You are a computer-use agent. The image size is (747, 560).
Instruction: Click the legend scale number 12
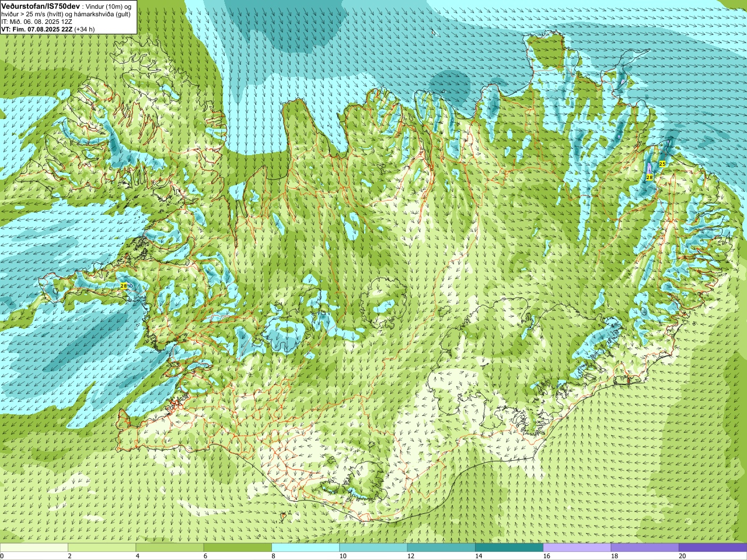point(410,556)
